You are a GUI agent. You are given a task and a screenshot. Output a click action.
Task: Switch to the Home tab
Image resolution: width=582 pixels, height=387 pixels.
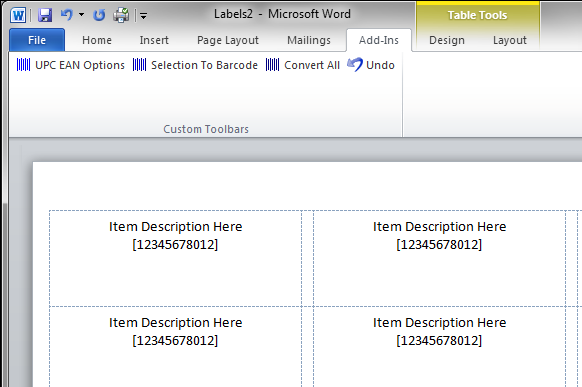tap(97, 40)
